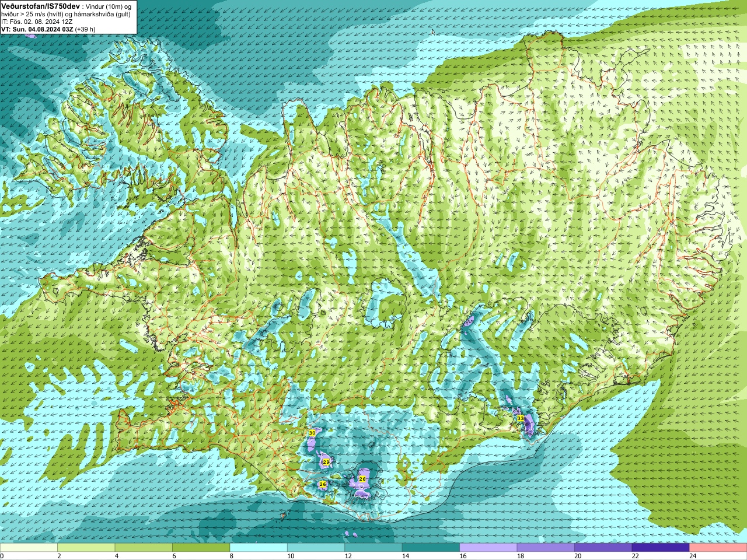The height and width of the screenshot is (560, 747).
Task: Click the 26 gust marker on the largest purple patch
Action: (x=362, y=478)
